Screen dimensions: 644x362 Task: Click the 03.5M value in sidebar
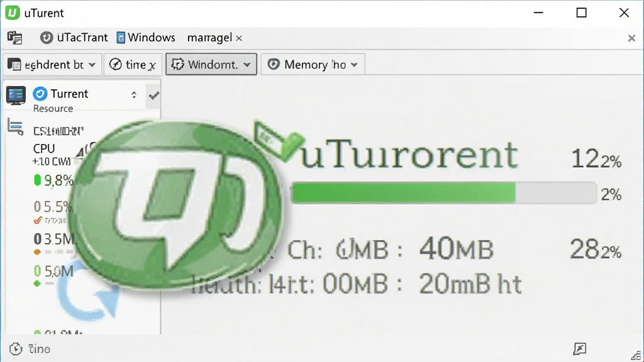click(54, 239)
